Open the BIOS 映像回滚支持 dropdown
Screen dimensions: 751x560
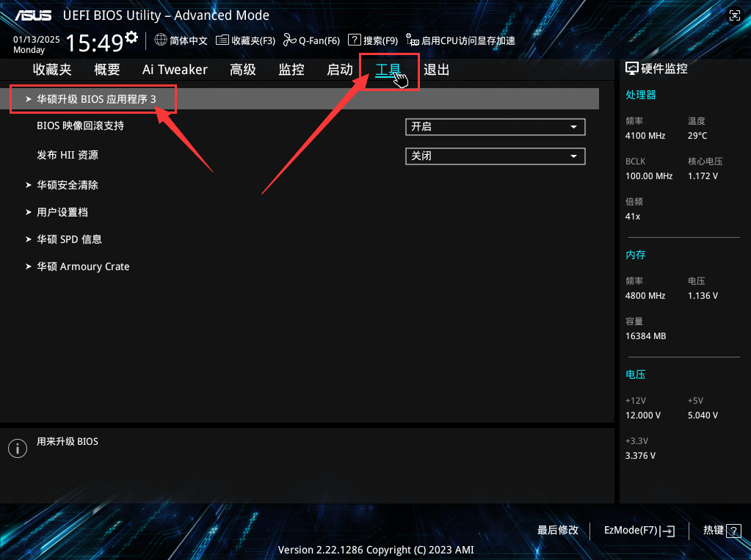click(495, 127)
